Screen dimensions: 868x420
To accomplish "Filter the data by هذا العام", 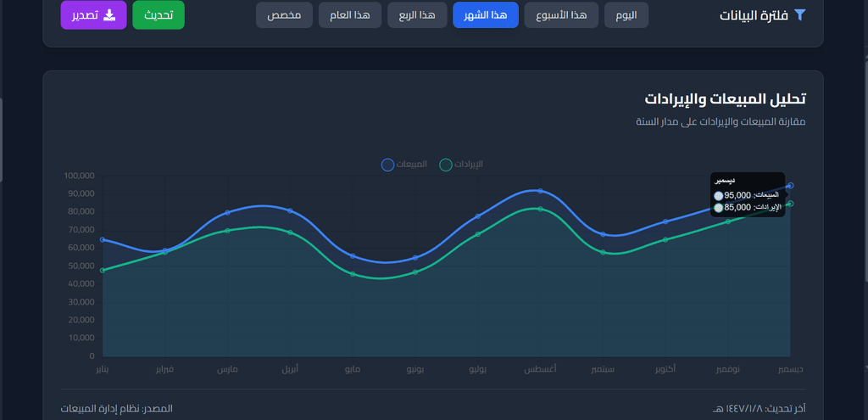I will pos(350,15).
